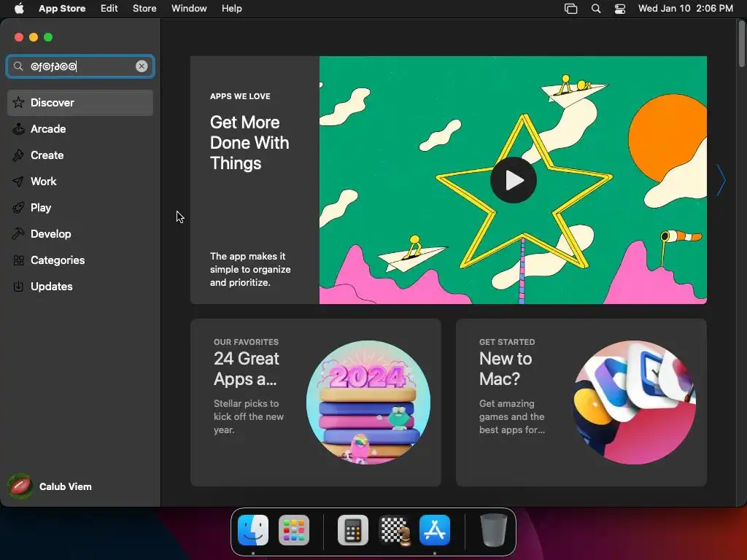Open the Trash in the dock
The image size is (747, 560).
click(493, 530)
